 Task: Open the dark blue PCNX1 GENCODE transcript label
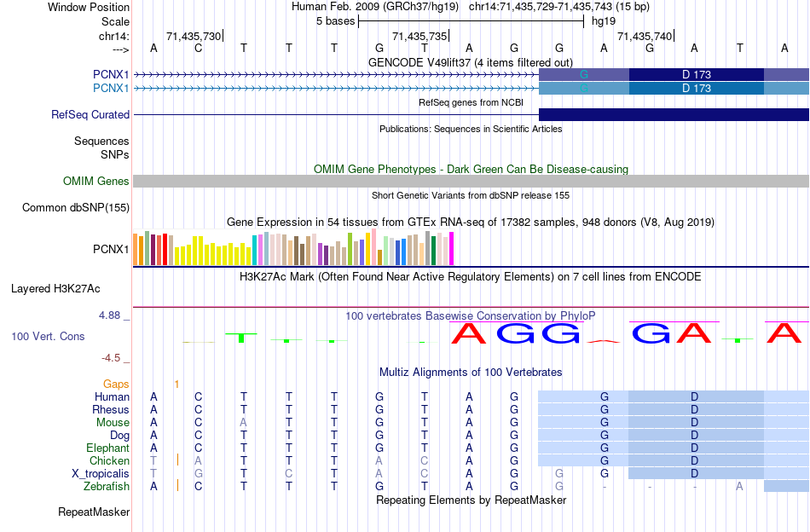111,75
